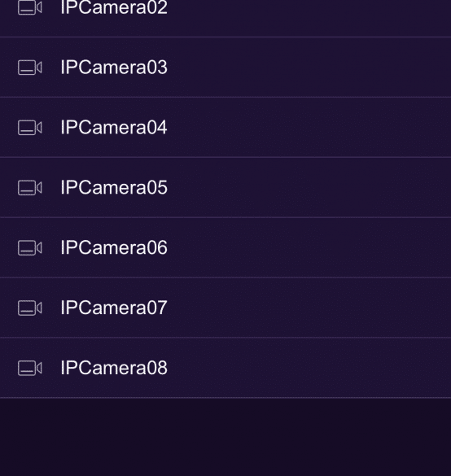
Task: Click the video camera icon for IPCamera07
Action: pos(30,308)
